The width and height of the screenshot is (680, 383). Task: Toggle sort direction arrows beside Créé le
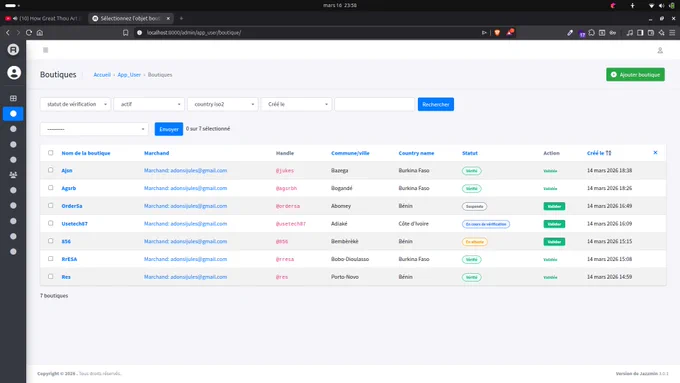click(608, 153)
